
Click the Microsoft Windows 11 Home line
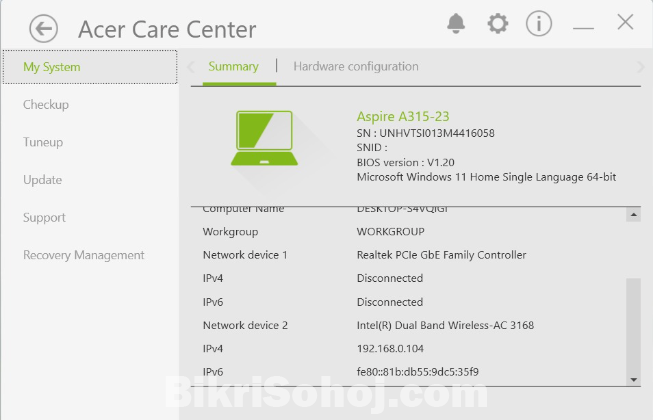486,177
